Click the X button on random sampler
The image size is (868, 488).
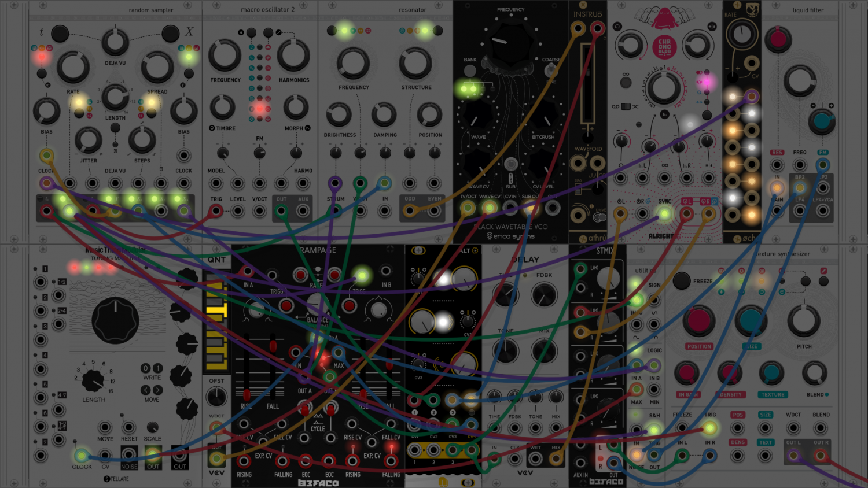[170, 34]
